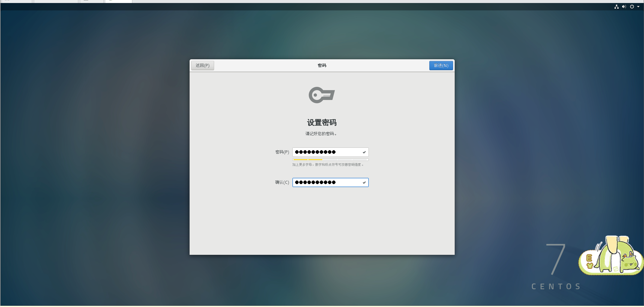644x307 pixels.
Task: Expand the system menu dropdown arrow
Action: pyautogui.click(x=638, y=7)
